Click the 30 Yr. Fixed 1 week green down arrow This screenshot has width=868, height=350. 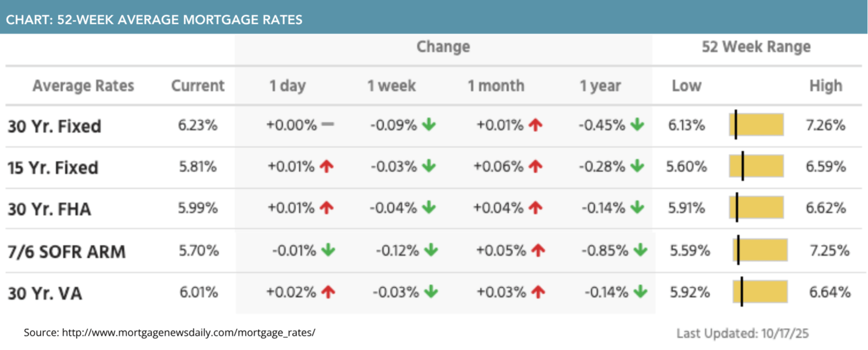coord(429,125)
